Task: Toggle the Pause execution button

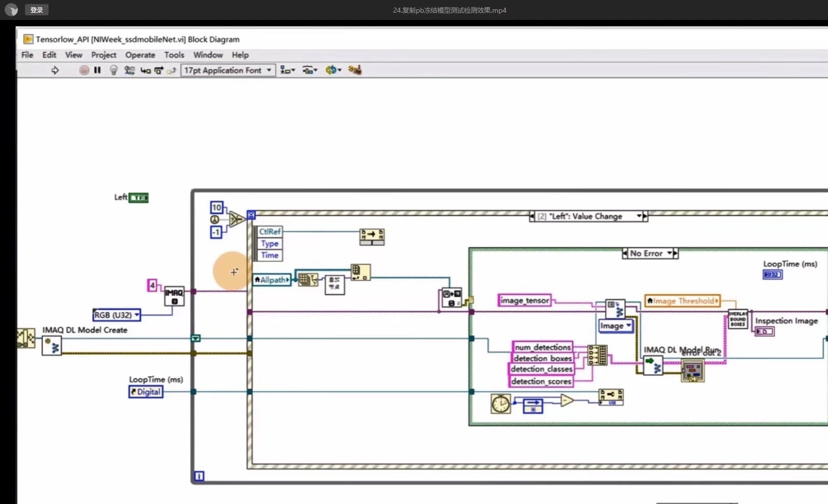Action: pyautogui.click(x=98, y=70)
